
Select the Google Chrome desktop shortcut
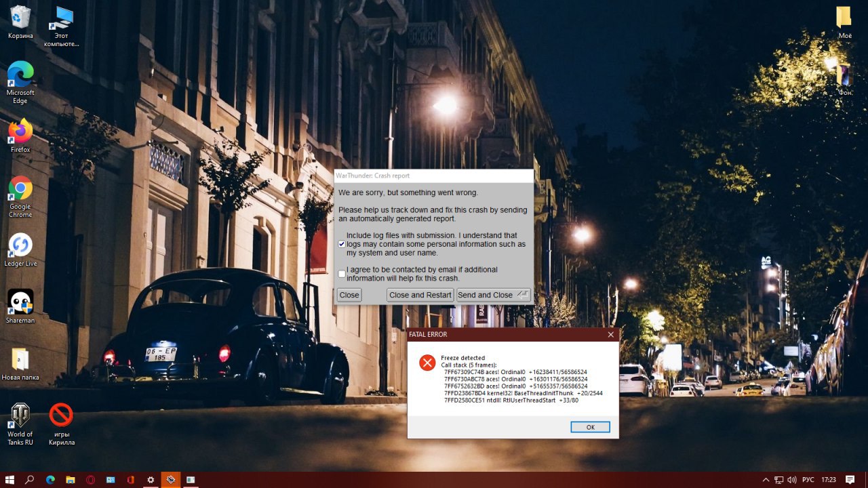tap(20, 197)
